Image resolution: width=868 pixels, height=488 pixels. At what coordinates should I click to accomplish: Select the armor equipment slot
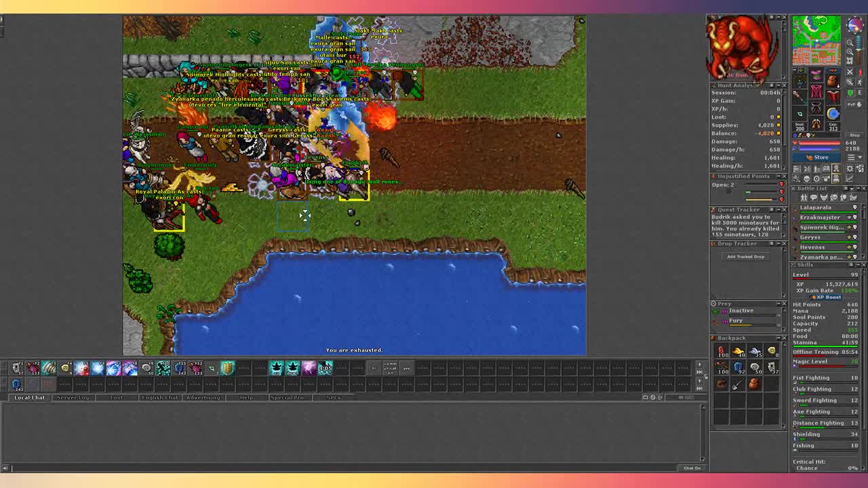point(816,91)
